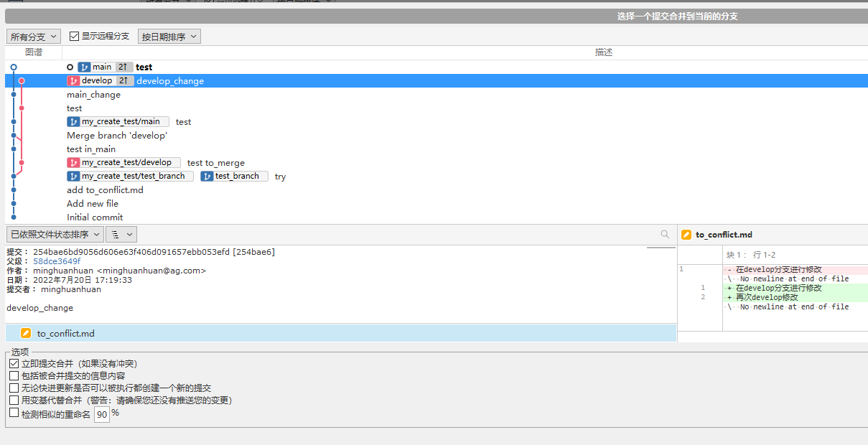The height and width of the screenshot is (445, 868).
Task: Click the search magnifier icon in file panel
Action: 665,234
